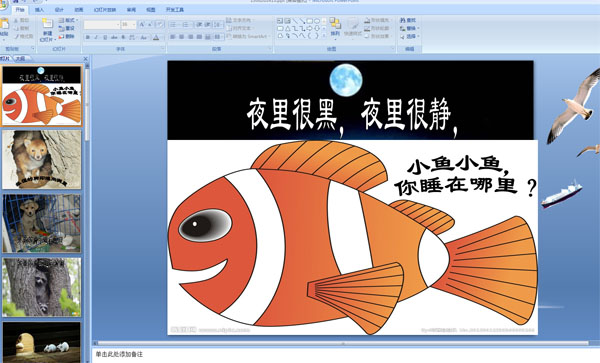Open the Slide Show (幻灯片放映) tab
Image resolution: width=600 pixels, height=363 pixels.
105,10
